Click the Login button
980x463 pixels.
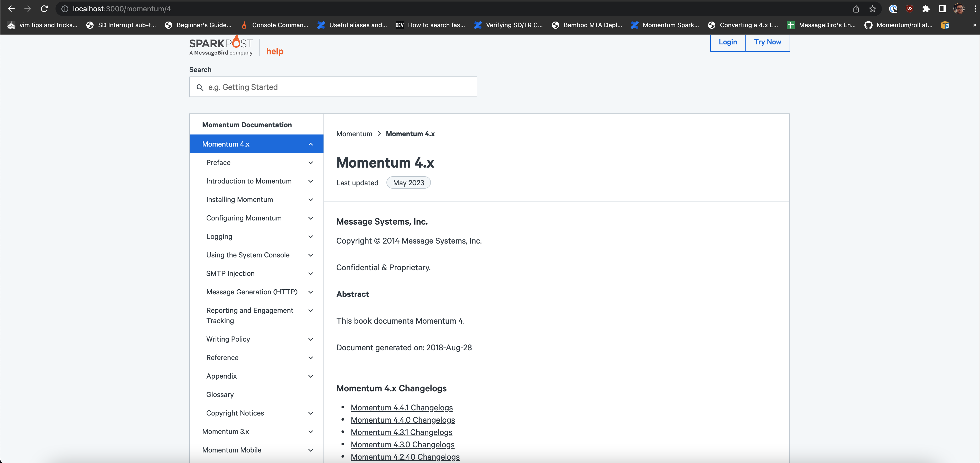click(x=727, y=42)
